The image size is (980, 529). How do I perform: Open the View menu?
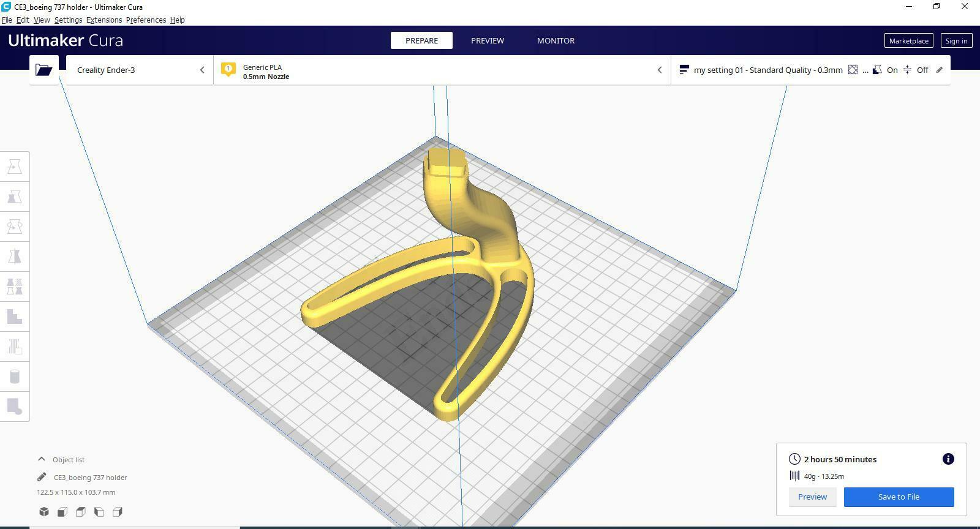coord(42,20)
